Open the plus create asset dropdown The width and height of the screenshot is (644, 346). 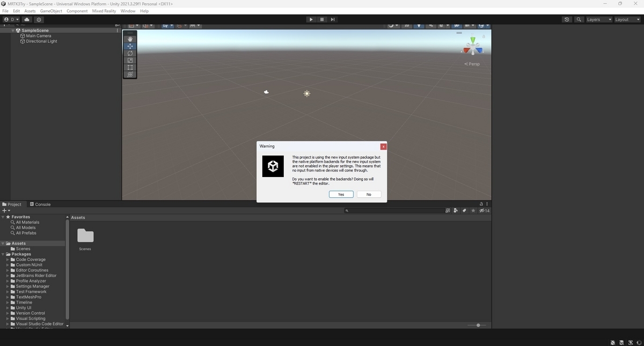6,211
